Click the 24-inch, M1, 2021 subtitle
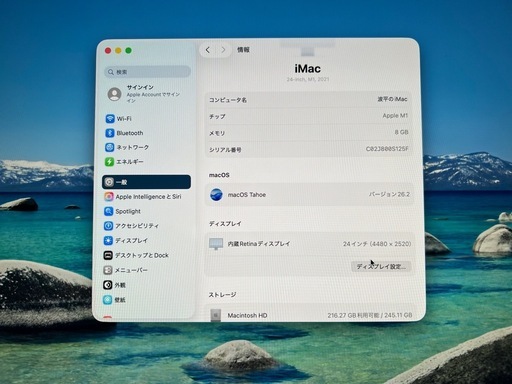512x384 pixels. pos(308,79)
